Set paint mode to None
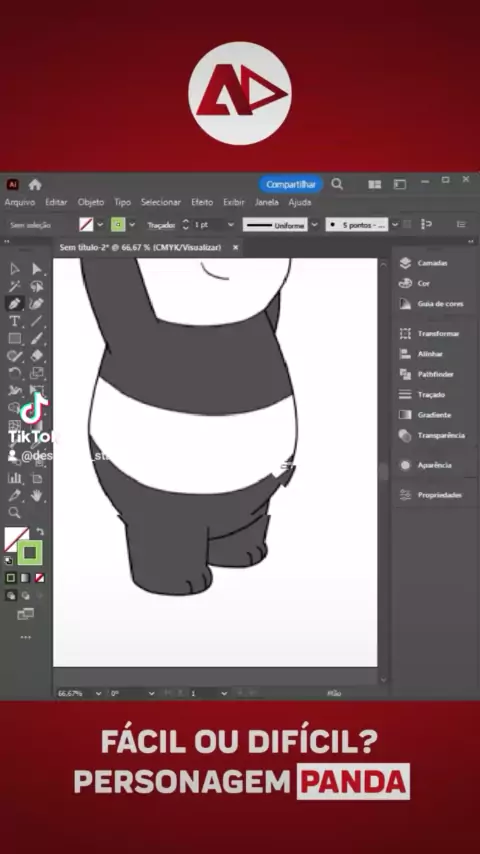 (x=40, y=578)
